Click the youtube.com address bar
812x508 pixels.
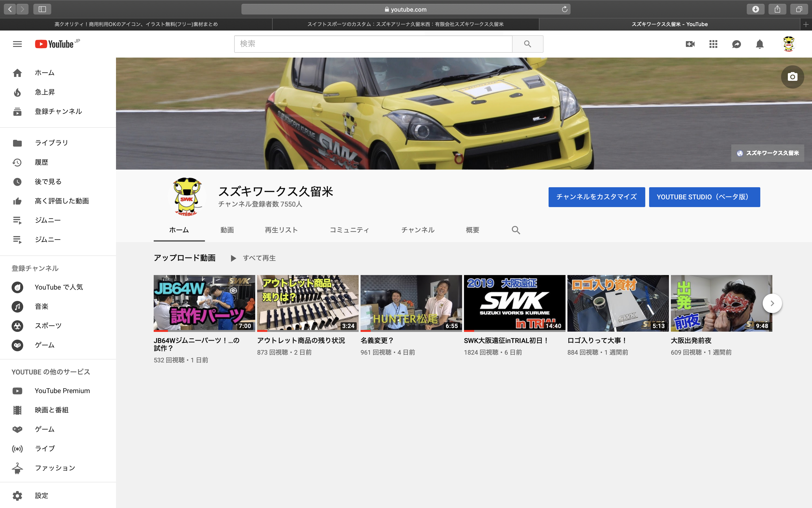pos(406,9)
